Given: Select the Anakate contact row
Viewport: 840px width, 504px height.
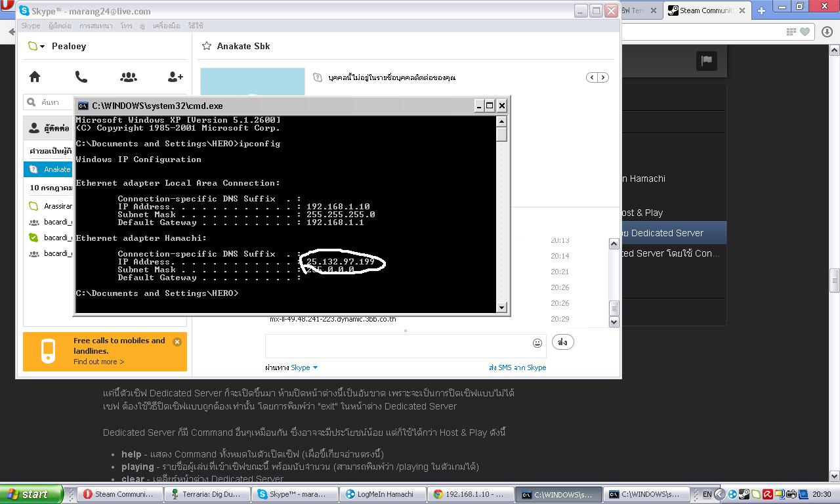Looking at the screenshot, I should coord(49,169).
